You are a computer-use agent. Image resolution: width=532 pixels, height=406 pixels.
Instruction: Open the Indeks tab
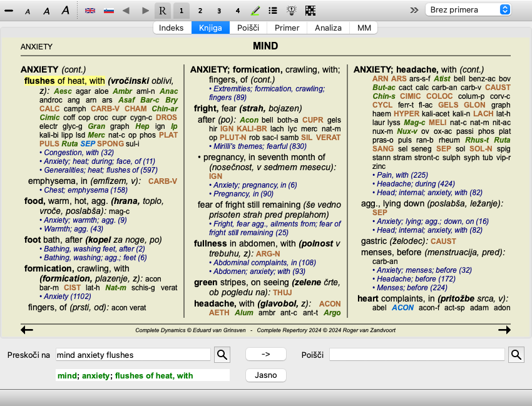(x=171, y=28)
